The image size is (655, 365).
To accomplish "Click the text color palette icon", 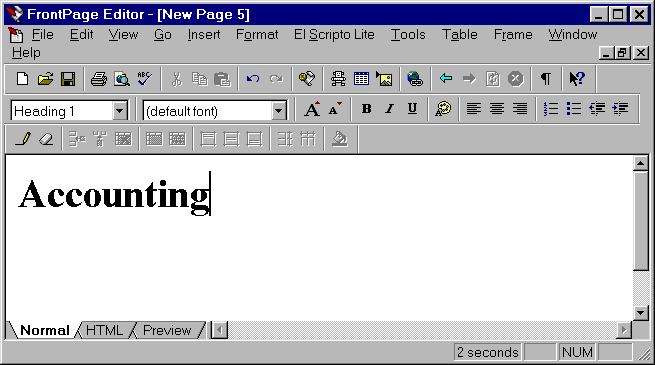I will (443, 109).
